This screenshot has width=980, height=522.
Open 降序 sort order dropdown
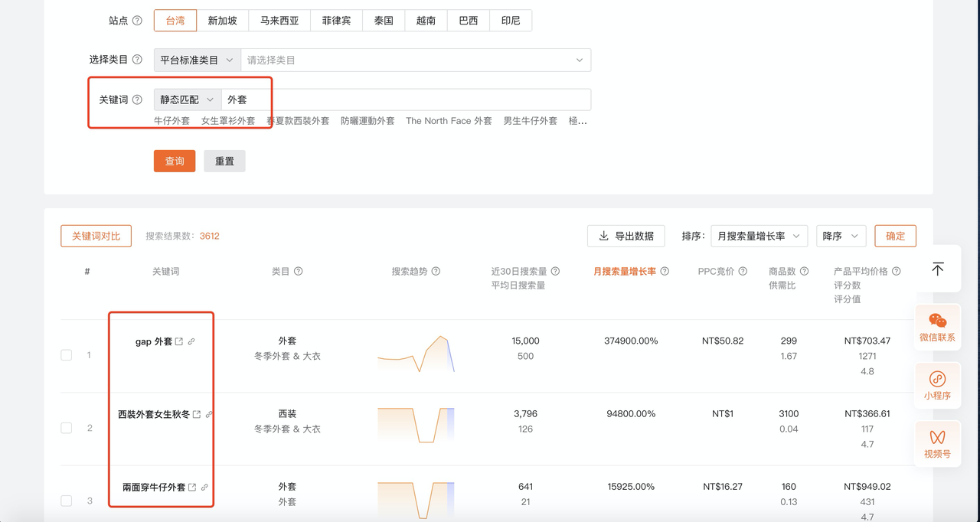[x=841, y=236]
